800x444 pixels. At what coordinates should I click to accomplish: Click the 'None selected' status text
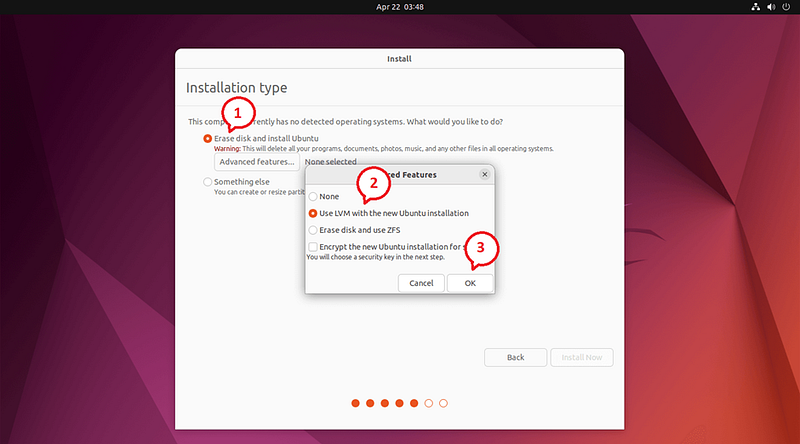click(331, 162)
